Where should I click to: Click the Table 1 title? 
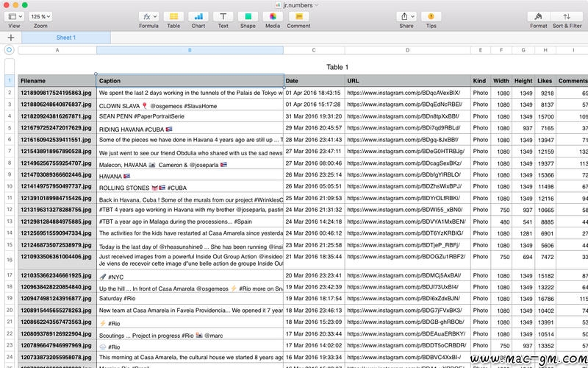pyautogui.click(x=337, y=67)
